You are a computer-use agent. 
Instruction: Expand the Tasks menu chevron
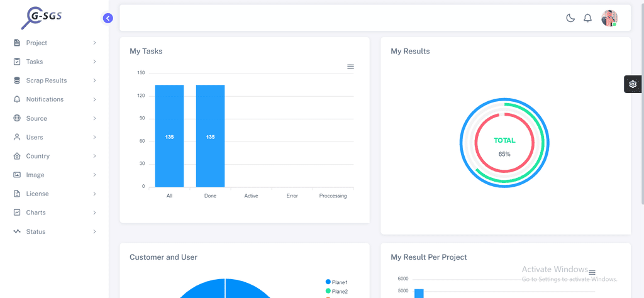(x=94, y=62)
